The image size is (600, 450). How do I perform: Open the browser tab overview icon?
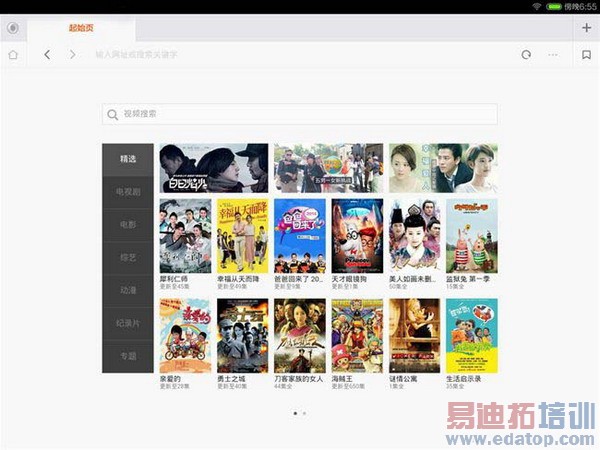(x=13, y=28)
